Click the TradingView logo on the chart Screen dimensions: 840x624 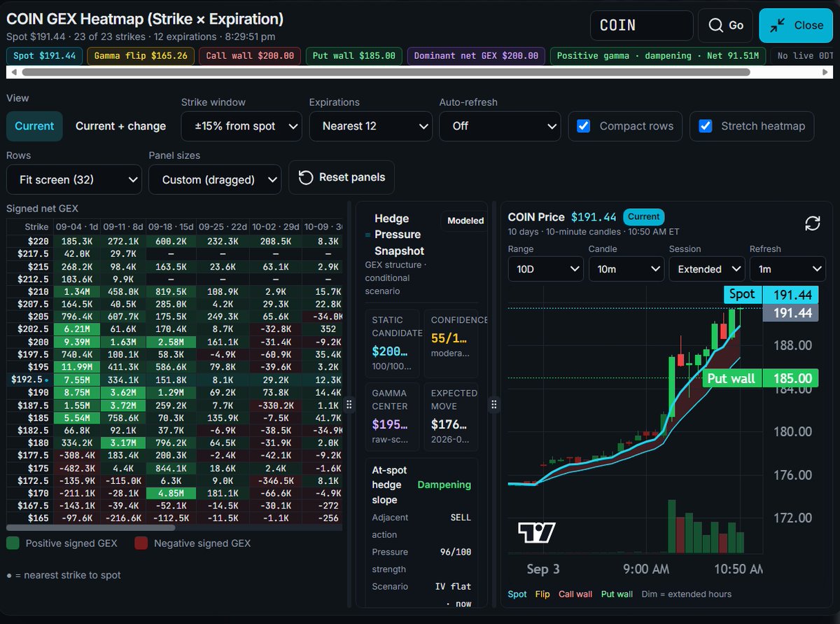pyautogui.click(x=537, y=533)
